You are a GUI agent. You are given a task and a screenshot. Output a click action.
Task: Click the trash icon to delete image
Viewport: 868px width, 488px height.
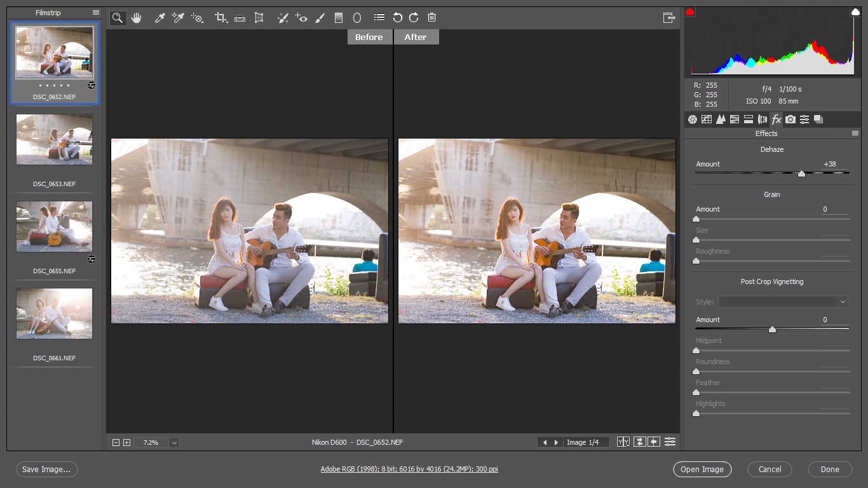pyautogui.click(x=432, y=18)
